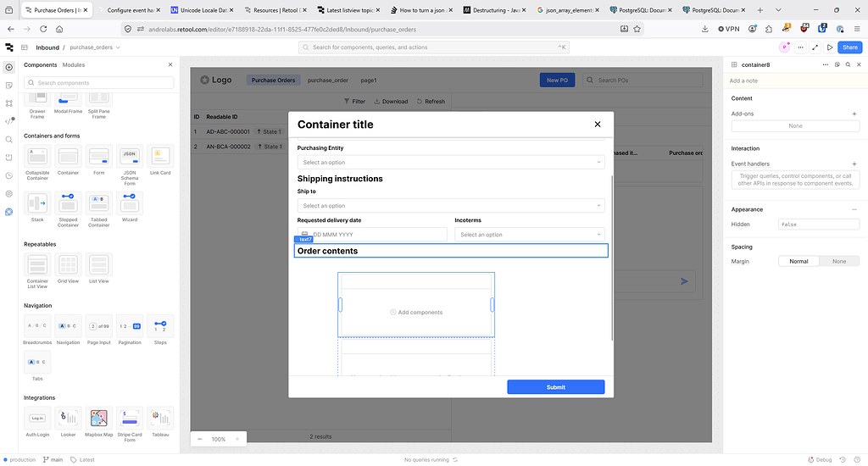Viewport: 868px width, 466px height.
Task: Open the Purchasing Entity dropdown
Action: tap(451, 162)
